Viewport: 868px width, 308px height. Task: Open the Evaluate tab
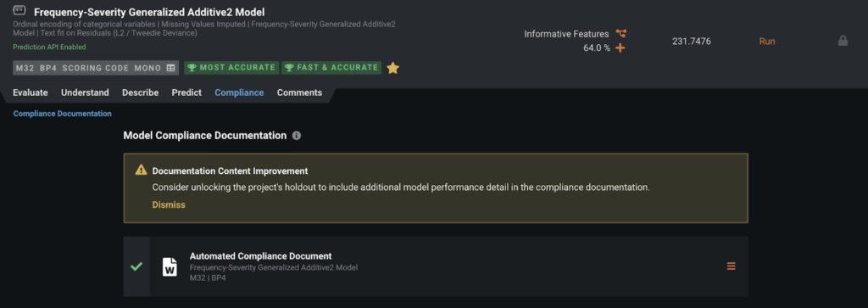click(31, 92)
